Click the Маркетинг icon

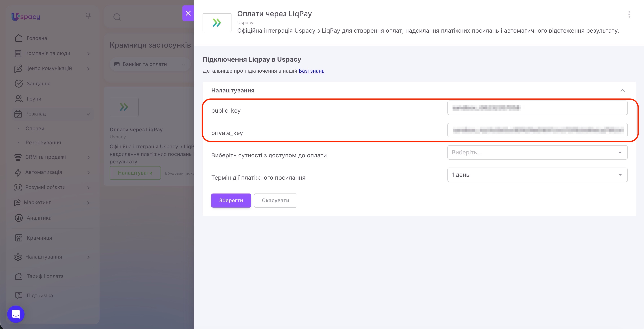[x=17, y=203]
